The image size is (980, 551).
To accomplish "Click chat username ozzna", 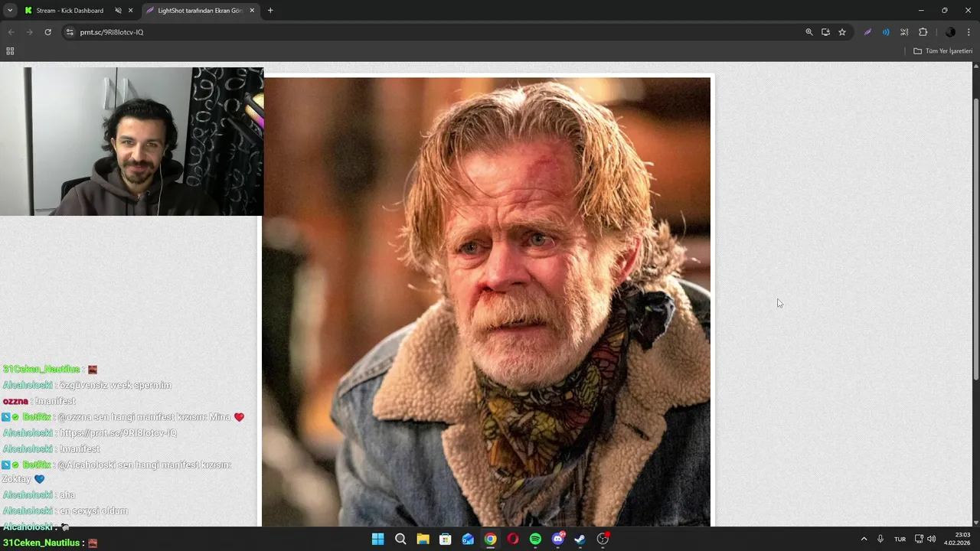I will pyautogui.click(x=15, y=401).
